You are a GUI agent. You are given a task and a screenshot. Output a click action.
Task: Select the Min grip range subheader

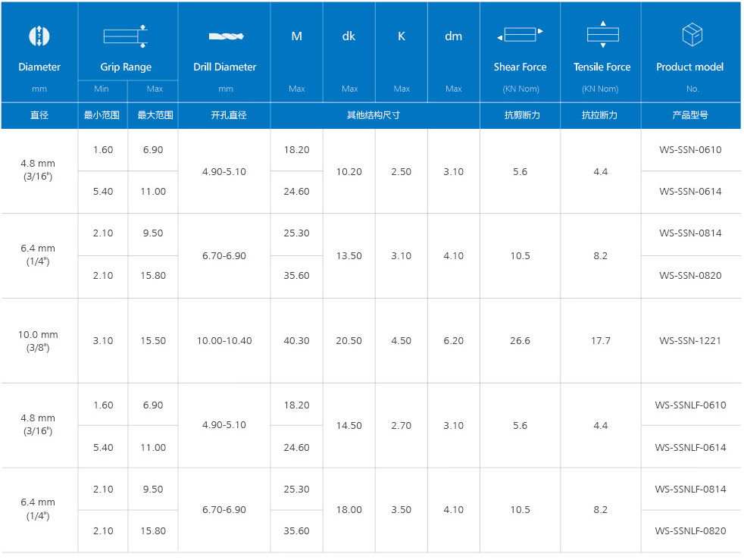102,89
